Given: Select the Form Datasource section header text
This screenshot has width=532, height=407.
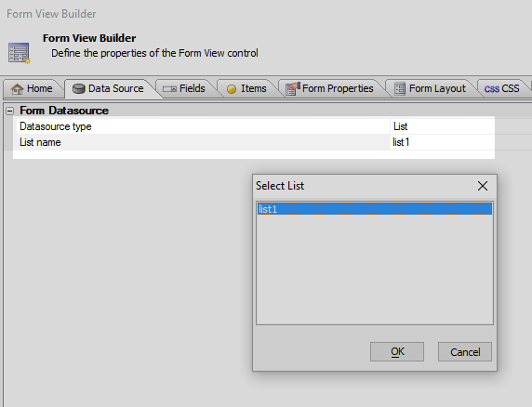Looking at the screenshot, I should coord(64,111).
